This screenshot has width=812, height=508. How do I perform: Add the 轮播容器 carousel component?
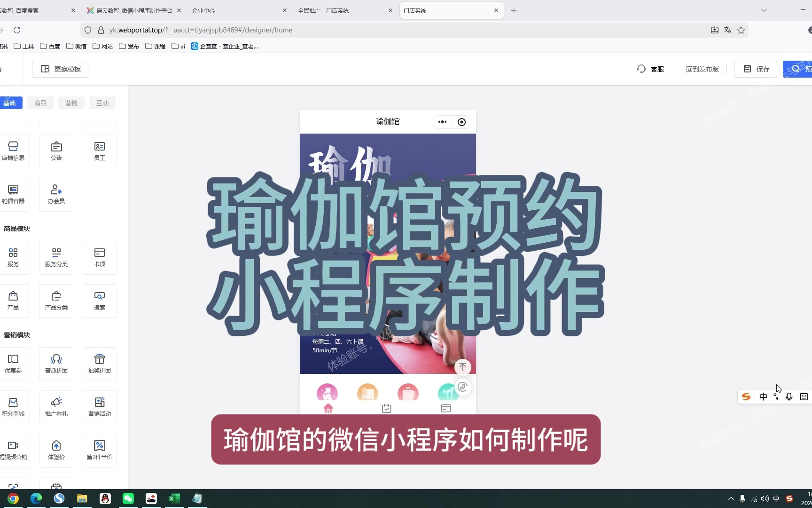[13, 194]
